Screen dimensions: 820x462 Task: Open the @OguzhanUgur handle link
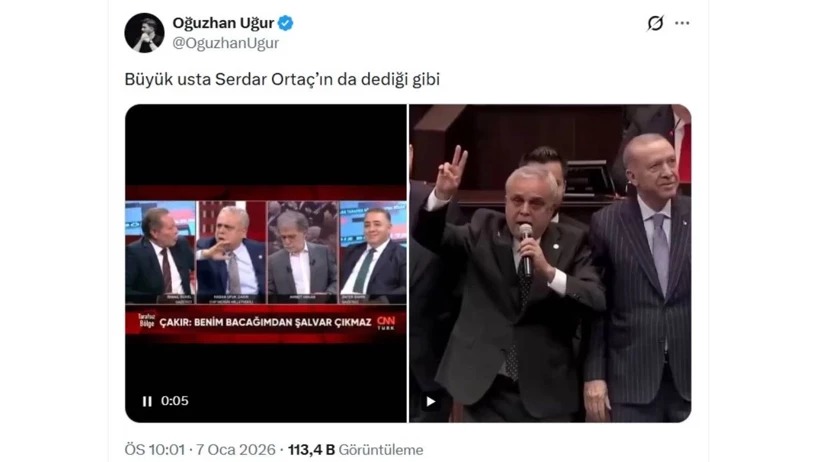(225, 43)
